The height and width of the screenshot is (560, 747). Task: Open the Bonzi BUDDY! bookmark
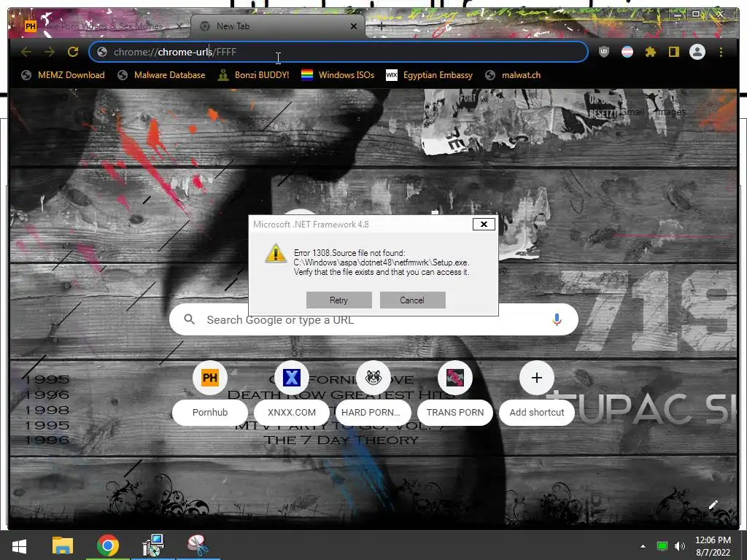click(x=253, y=75)
